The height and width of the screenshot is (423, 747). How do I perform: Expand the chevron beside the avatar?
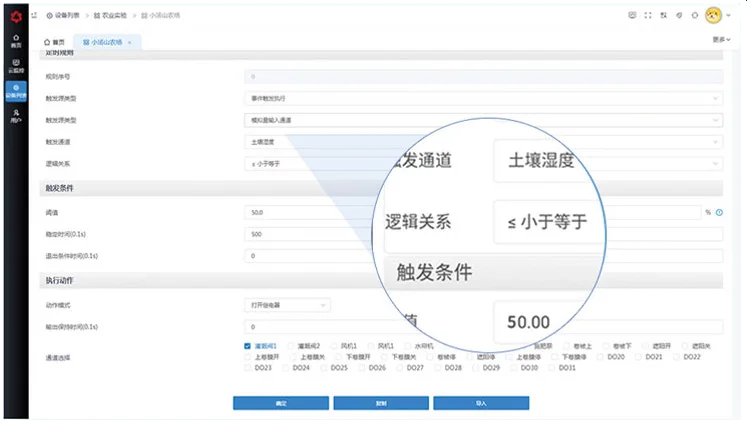click(x=728, y=15)
